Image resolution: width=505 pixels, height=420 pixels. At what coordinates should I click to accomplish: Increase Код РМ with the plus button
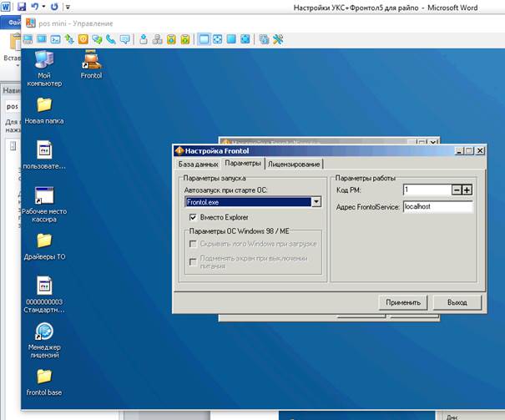pos(467,190)
